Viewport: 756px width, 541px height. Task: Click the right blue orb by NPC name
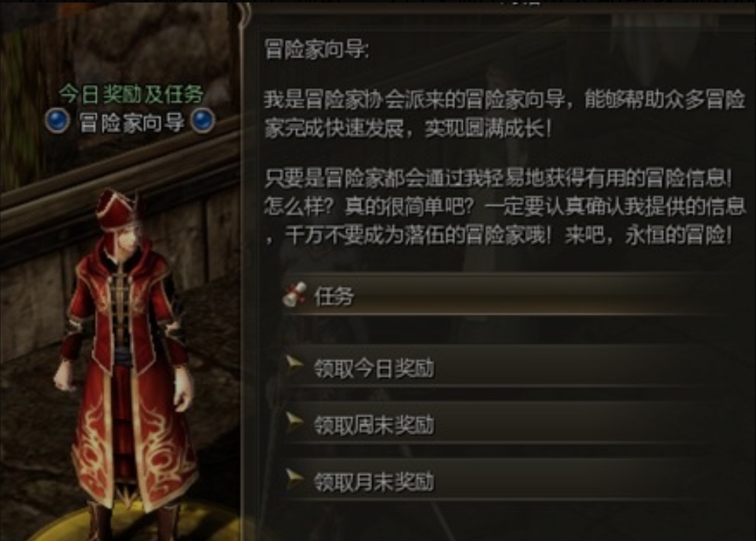coord(203,120)
